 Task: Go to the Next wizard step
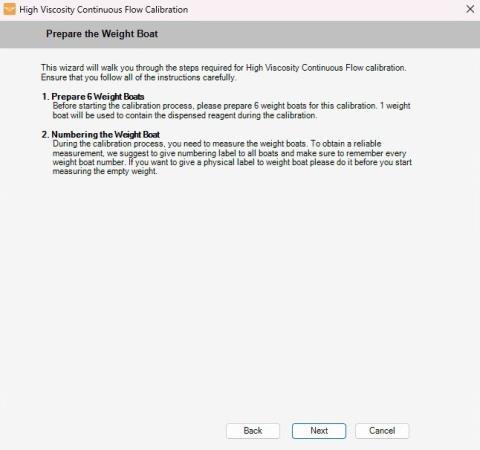click(x=319, y=431)
